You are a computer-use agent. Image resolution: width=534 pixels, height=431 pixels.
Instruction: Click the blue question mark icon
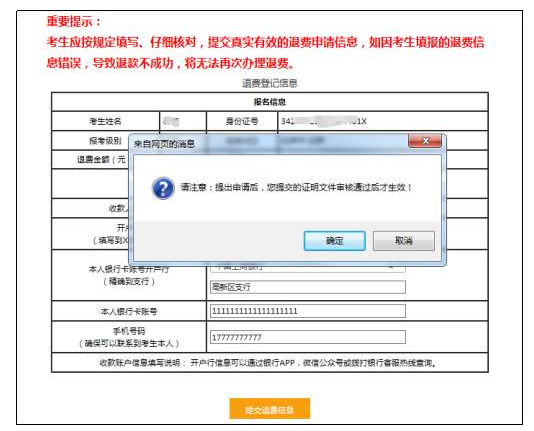click(x=163, y=188)
